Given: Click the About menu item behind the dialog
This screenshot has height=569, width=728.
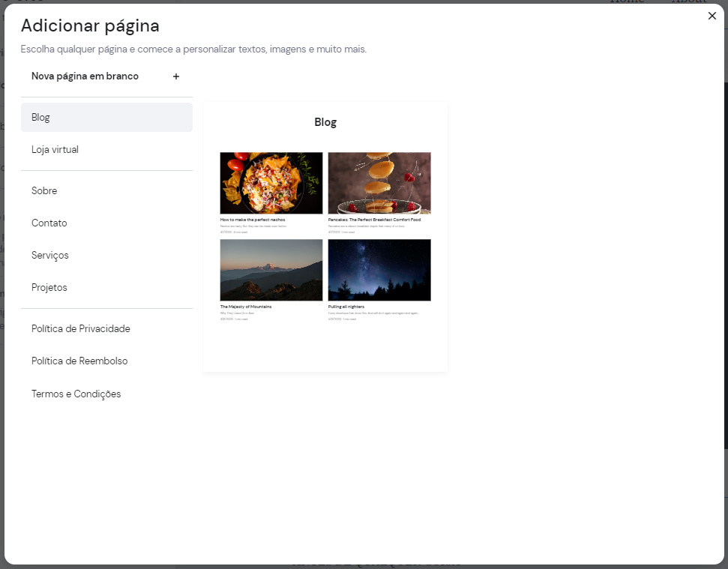Looking at the screenshot, I should click(689, 2).
